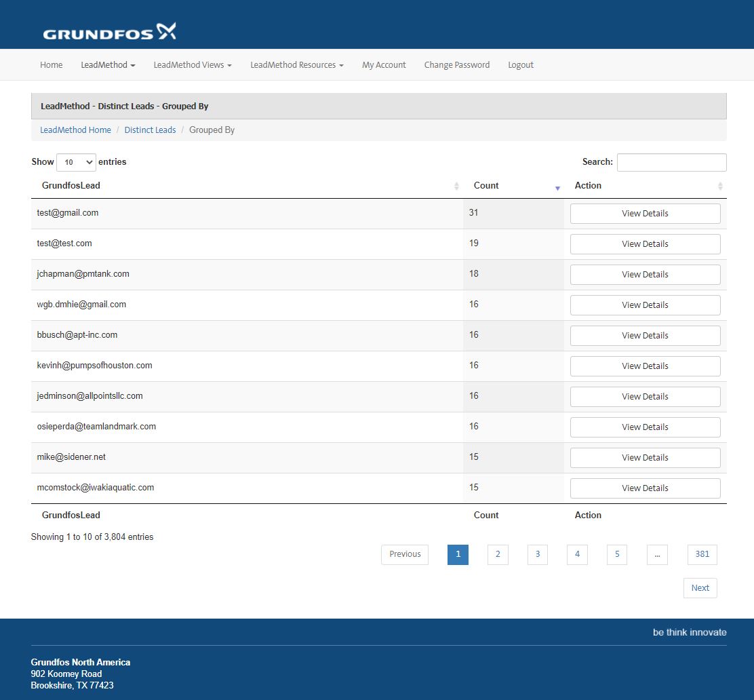Screen dimensions: 754x700
Task: Go to page 2
Action: point(498,554)
